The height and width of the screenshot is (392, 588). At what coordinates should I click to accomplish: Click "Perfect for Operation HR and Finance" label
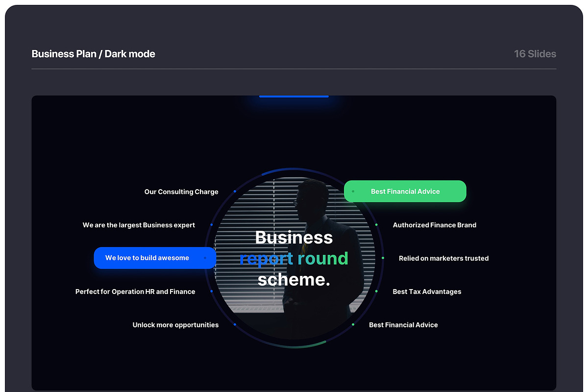[135, 292]
